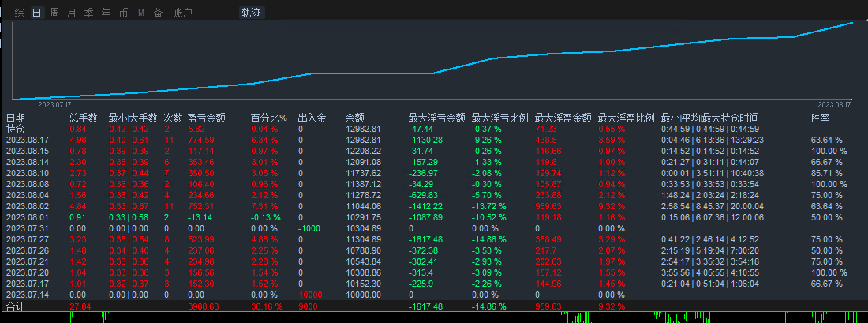The image size is (868, 323).
Task: Switch to the 综 summary tab
Action: click(x=20, y=13)
